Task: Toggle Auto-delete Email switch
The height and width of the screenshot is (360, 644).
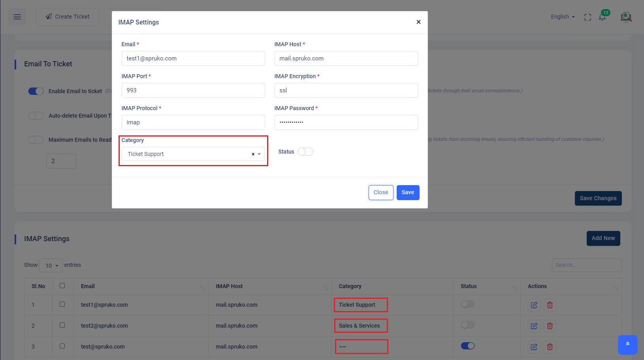Action: (36, 116)
